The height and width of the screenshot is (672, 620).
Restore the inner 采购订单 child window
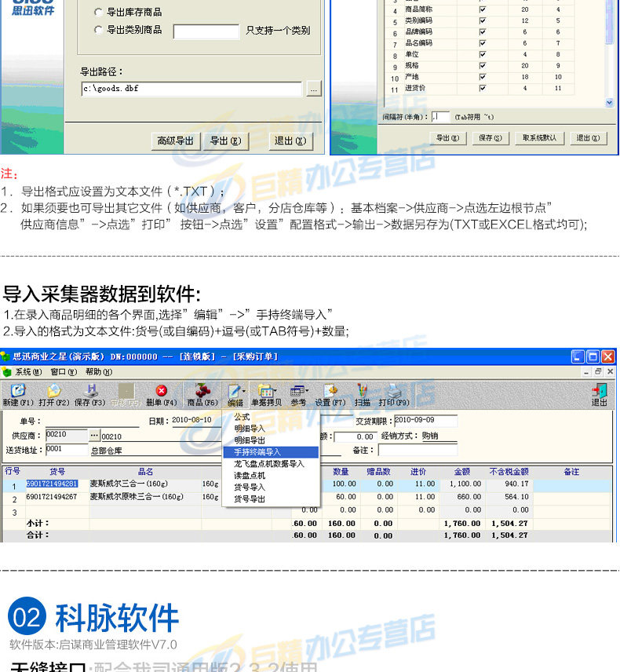(x=598, y=372)
